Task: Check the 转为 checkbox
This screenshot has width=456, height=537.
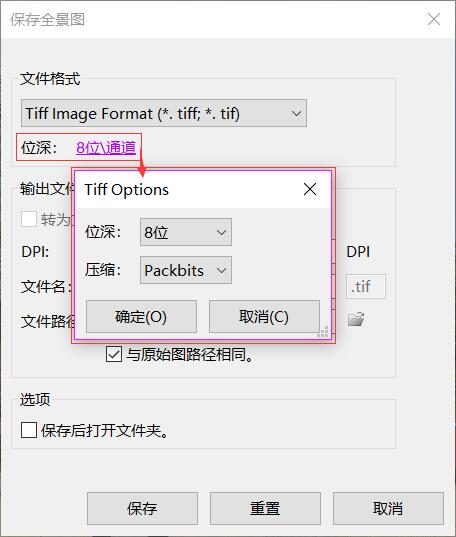Action: [x=29, y=219]
